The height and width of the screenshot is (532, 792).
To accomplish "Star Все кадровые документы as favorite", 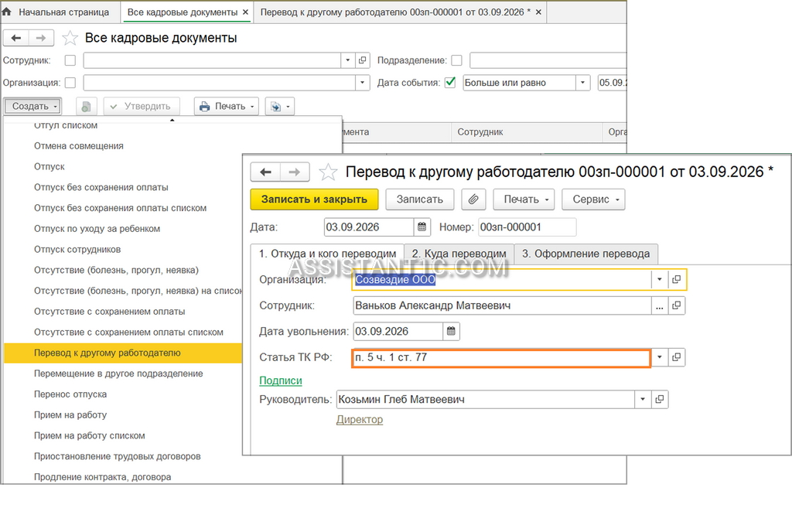I will [70, 38].
